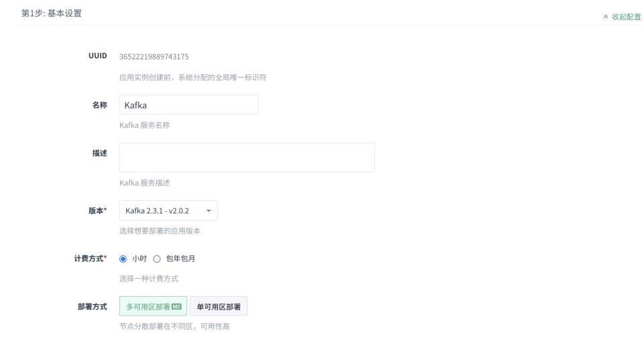
Task: Click the collapse chevron icon beside 收起配置
Action: point(606,17)
